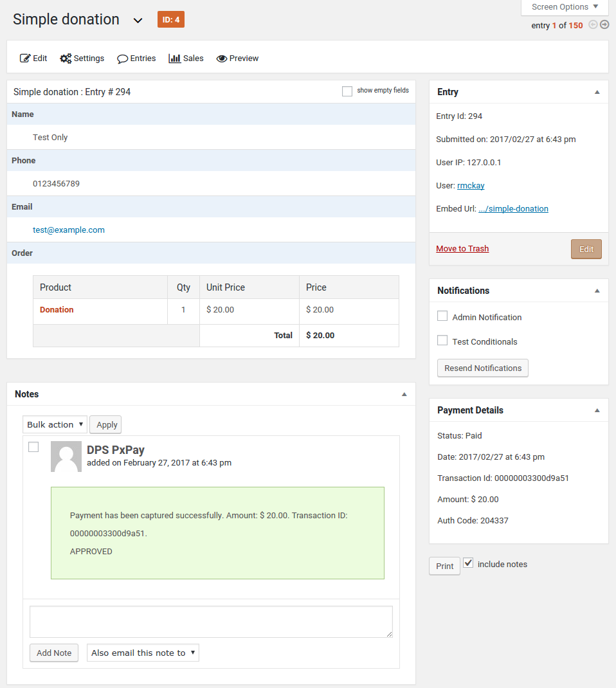Click the Add Note button
The height and width of the screenshot is (688, 616).
coord(54,653)
